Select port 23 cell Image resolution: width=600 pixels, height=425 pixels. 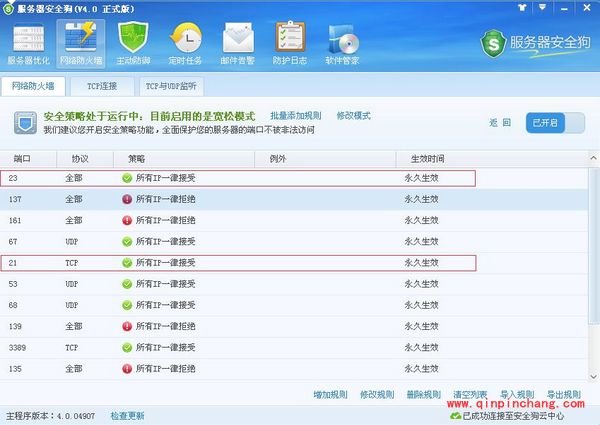tap(13, 178)
